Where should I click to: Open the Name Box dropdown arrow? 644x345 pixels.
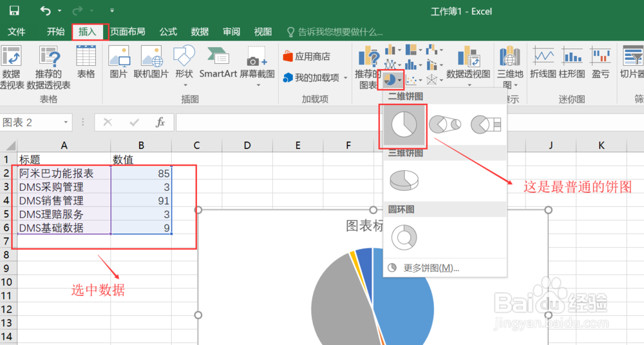(x=66, y=123)
